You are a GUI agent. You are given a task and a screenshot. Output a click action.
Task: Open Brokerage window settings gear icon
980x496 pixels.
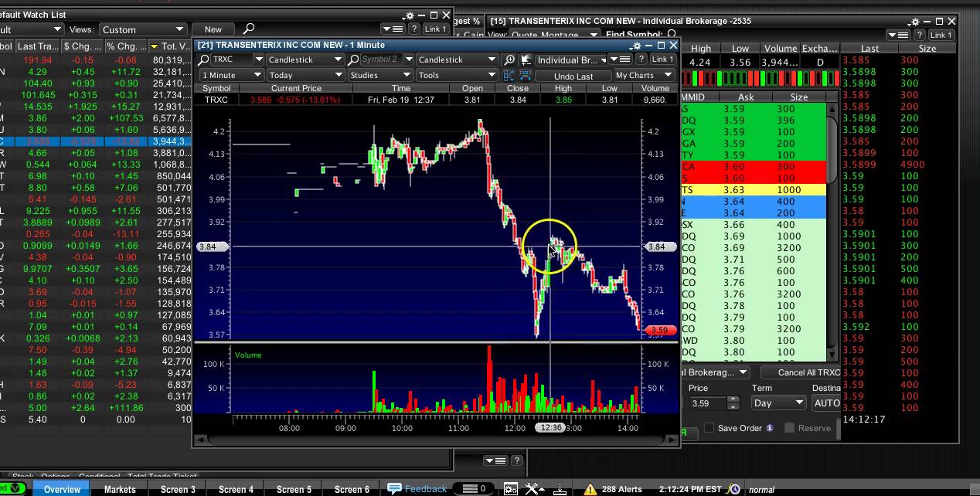[914, 22]
